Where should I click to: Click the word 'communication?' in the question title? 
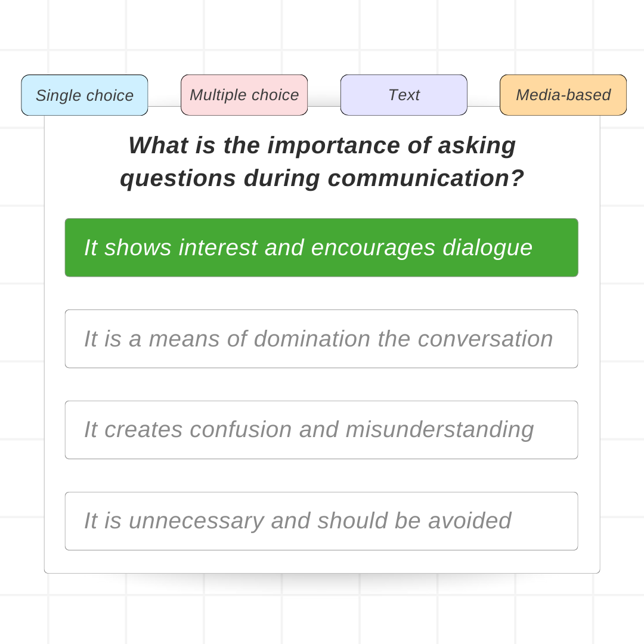coord(426,179)
